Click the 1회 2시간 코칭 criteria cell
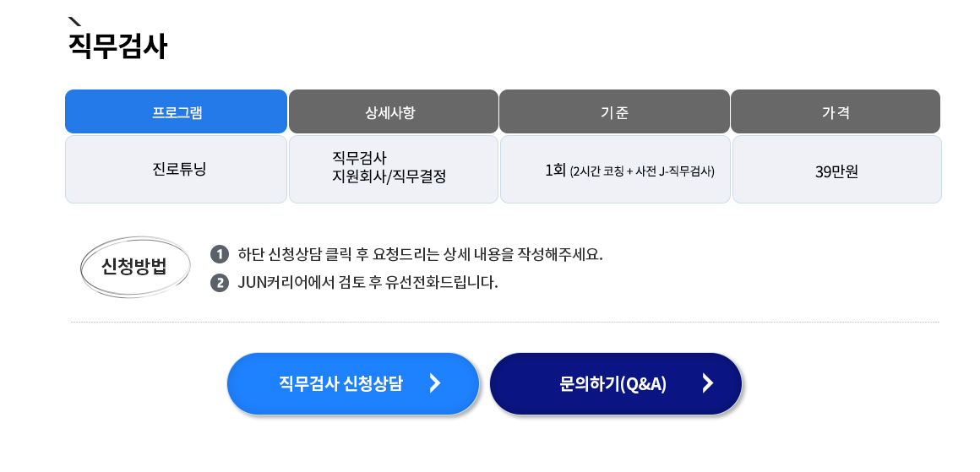 coord(615,169)
